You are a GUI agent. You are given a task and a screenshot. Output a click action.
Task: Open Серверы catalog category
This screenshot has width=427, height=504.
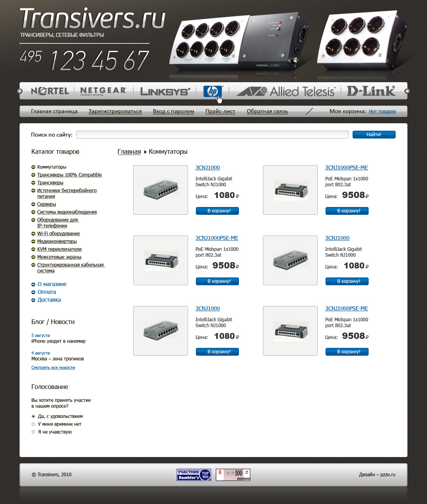click(x=47, y=204)
